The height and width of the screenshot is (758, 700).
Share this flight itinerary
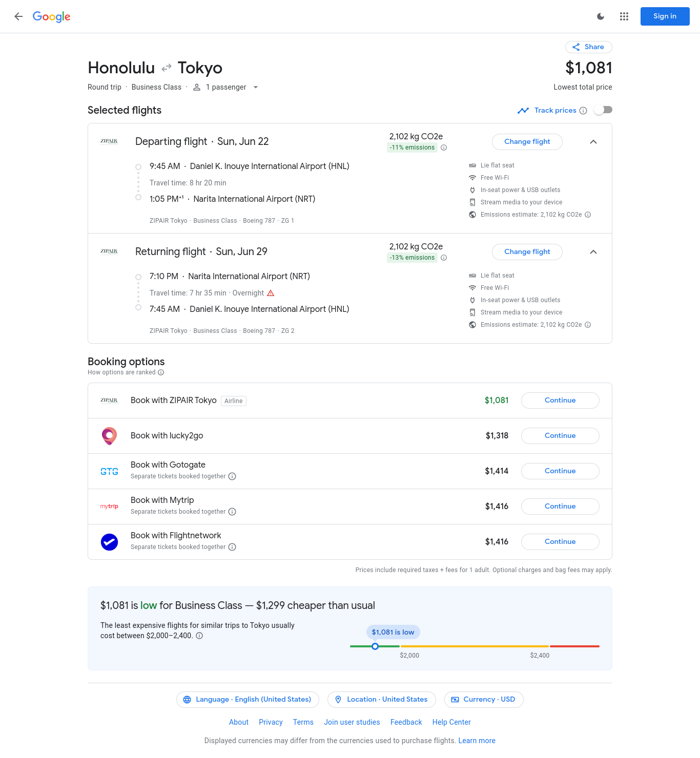(588, 47)
